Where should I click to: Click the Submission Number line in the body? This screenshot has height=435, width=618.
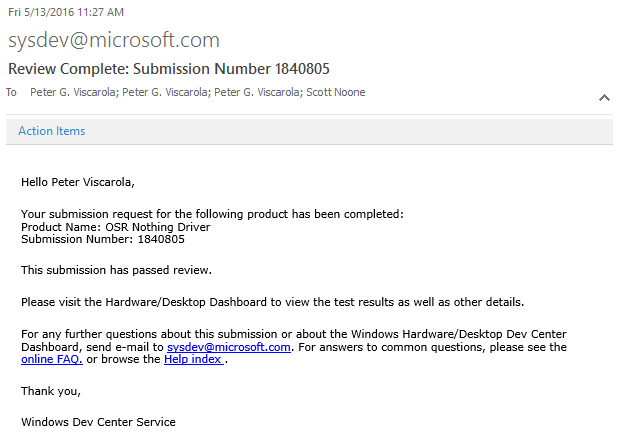(x=103, y=239)
